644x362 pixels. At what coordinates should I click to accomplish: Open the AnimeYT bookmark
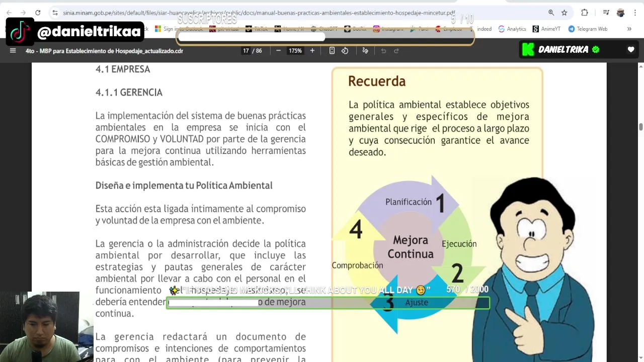tap(546, 29)
